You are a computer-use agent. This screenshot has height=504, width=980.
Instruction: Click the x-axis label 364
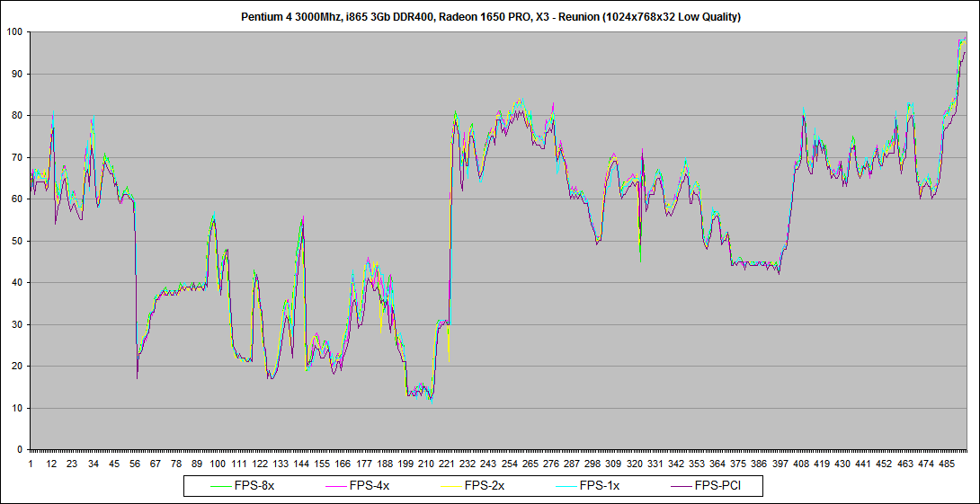pyautogui.click(x=718, y=464)
